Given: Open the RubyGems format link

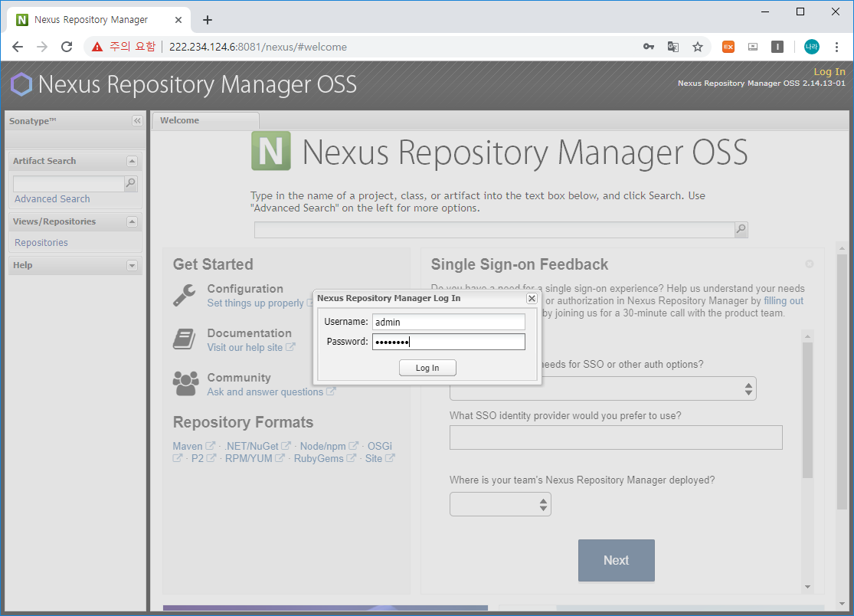Looking at the screenshot, I should tap(319, 459).
